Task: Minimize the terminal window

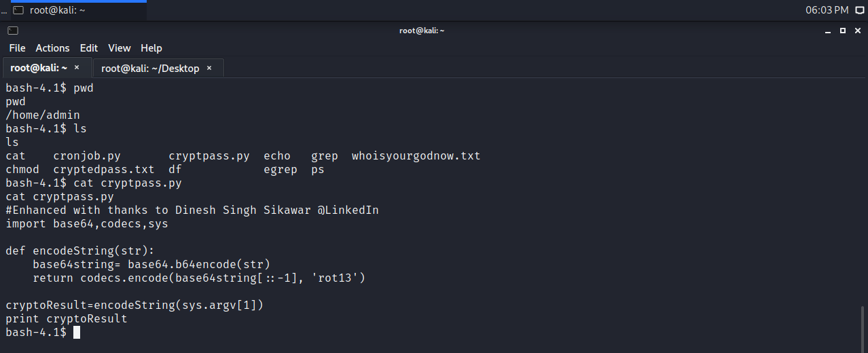Action: tap(829, 31)
